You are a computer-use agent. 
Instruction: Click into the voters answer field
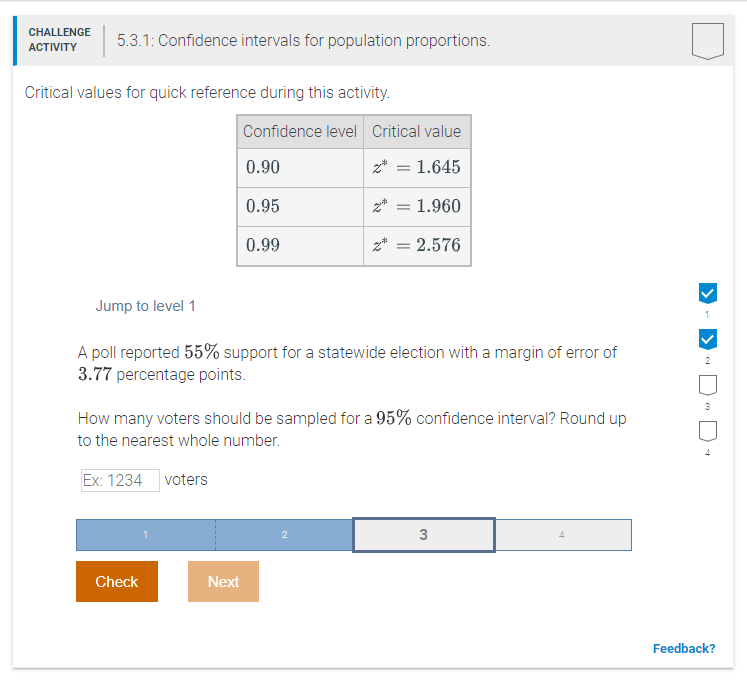tap(120, 480)
